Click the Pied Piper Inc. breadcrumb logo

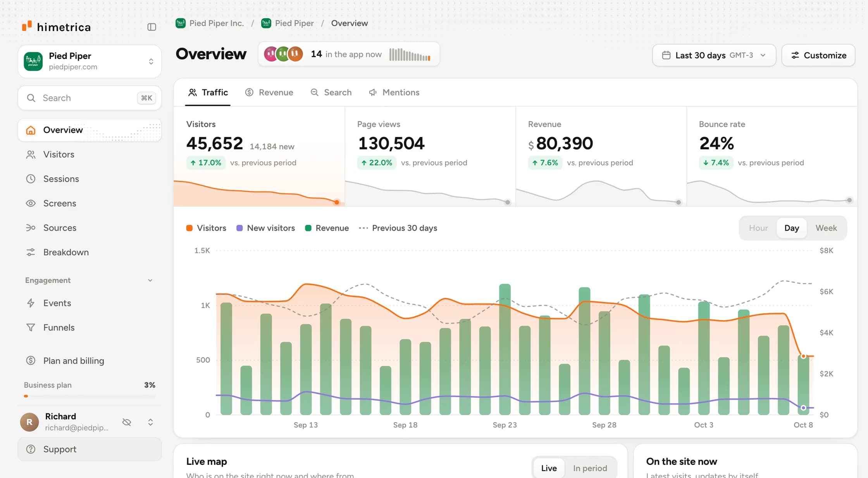tap(181, 23)
